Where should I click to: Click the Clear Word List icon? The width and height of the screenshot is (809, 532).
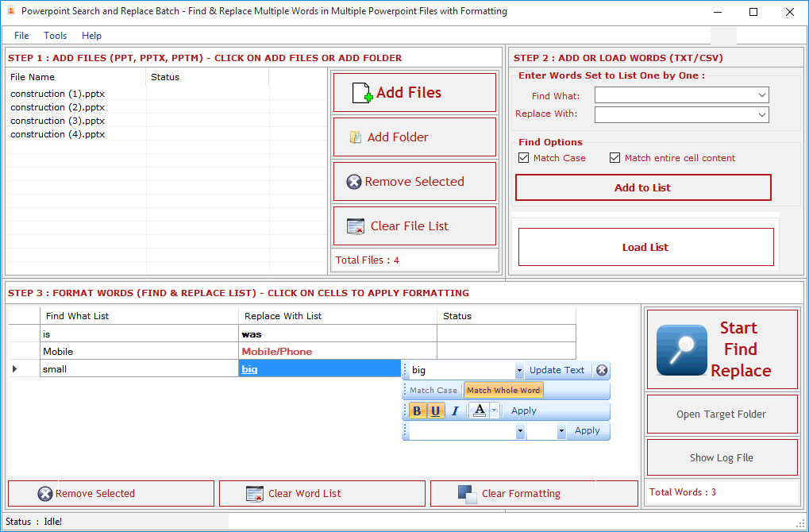[x=255, y=494]
